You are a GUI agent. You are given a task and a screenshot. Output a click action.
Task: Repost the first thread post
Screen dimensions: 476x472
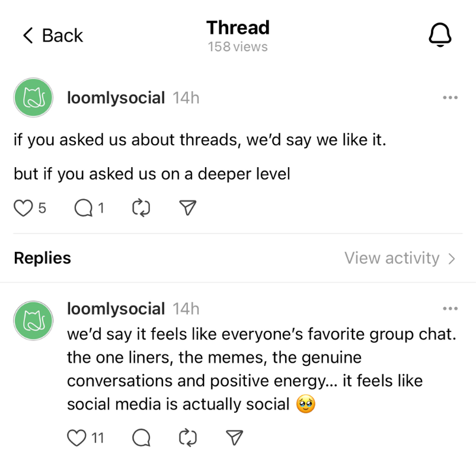click(140, 208)
